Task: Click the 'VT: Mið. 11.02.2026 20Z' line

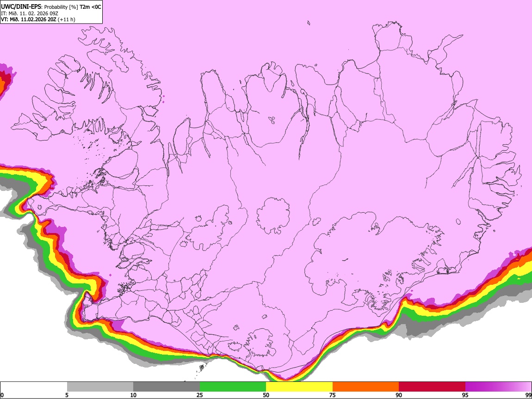Action: (x=29, y=19)
